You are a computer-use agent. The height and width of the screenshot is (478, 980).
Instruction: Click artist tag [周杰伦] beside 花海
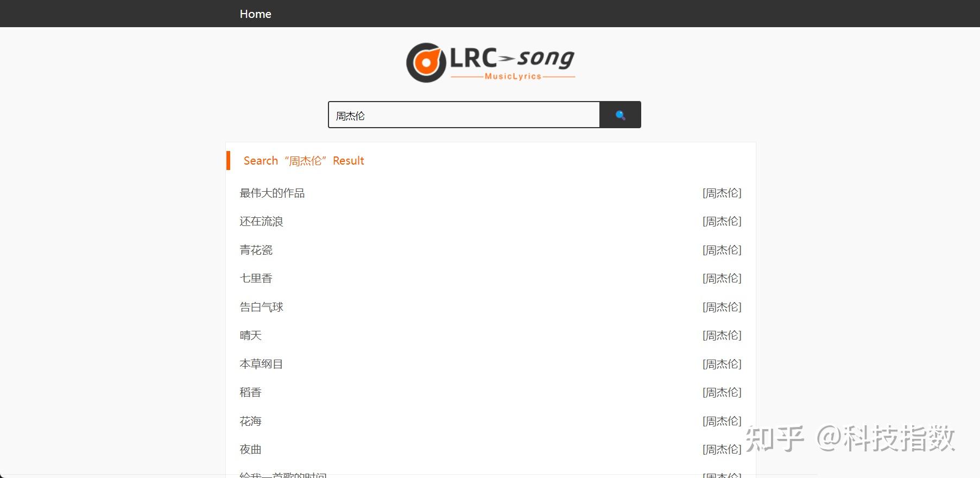[x=722, y=421]
